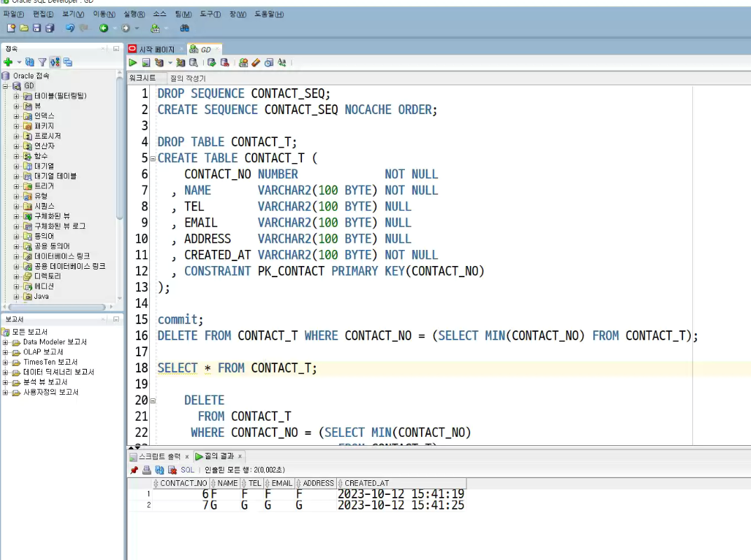Open the dropdown beside SQL Worksheet icon

(166, 29)
